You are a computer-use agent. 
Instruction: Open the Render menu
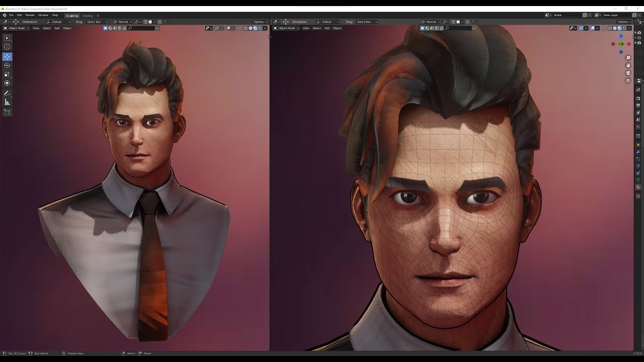[30, 15]
